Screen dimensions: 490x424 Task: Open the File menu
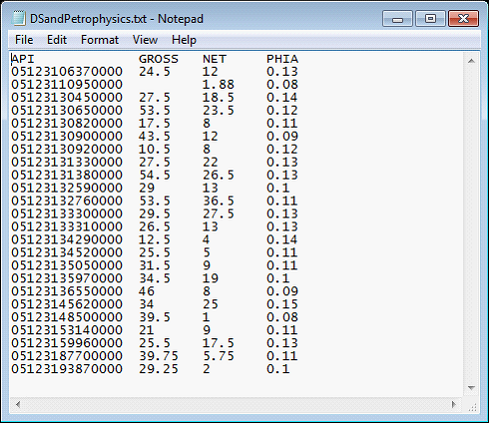point(24,40)
